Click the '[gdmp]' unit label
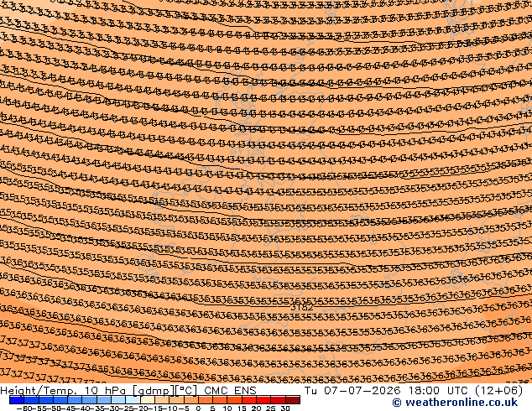 [154, 391]
